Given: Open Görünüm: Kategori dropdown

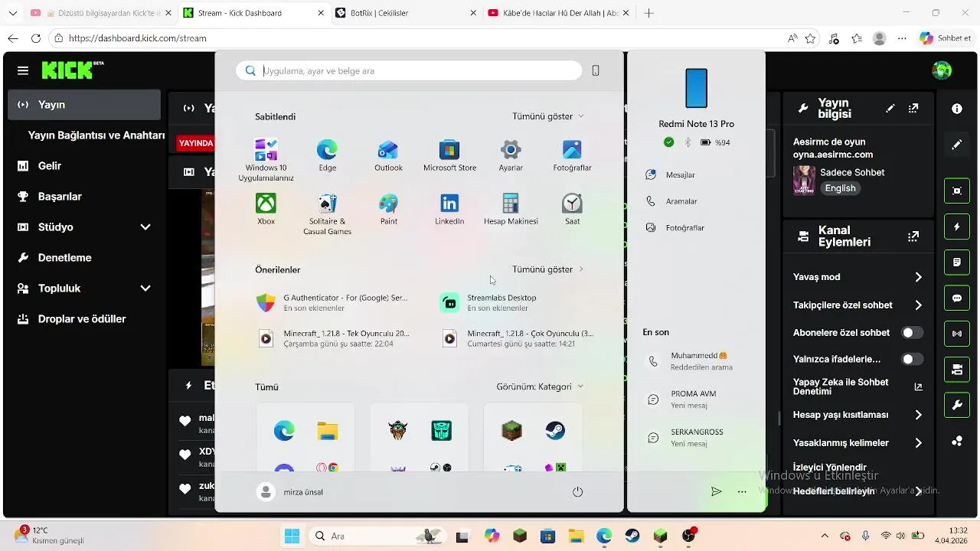Looking at the screenshot, I should 540,386.
